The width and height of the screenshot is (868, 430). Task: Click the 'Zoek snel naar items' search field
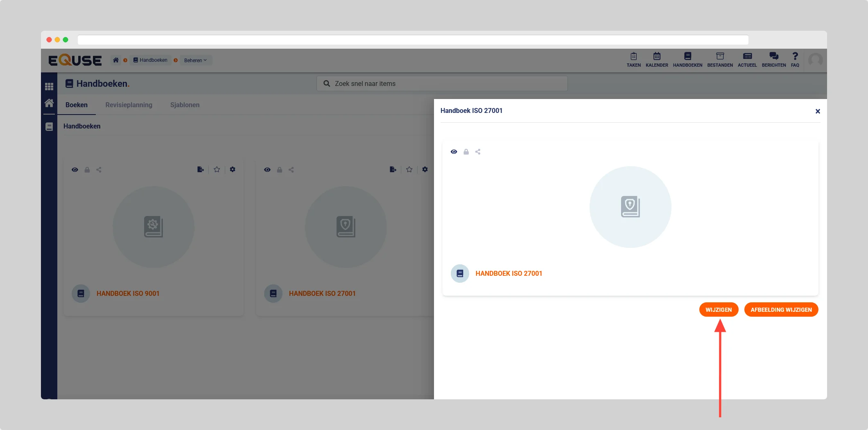(x=442, y=83)
